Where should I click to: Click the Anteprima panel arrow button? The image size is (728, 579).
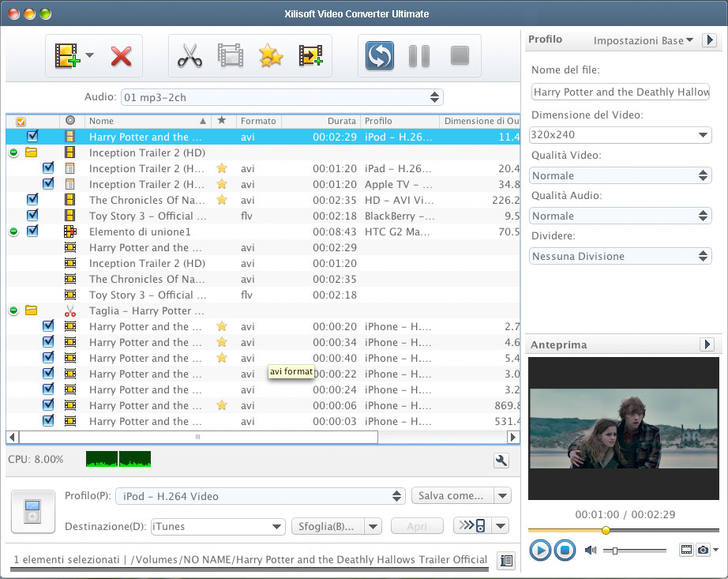coord(707,344)
